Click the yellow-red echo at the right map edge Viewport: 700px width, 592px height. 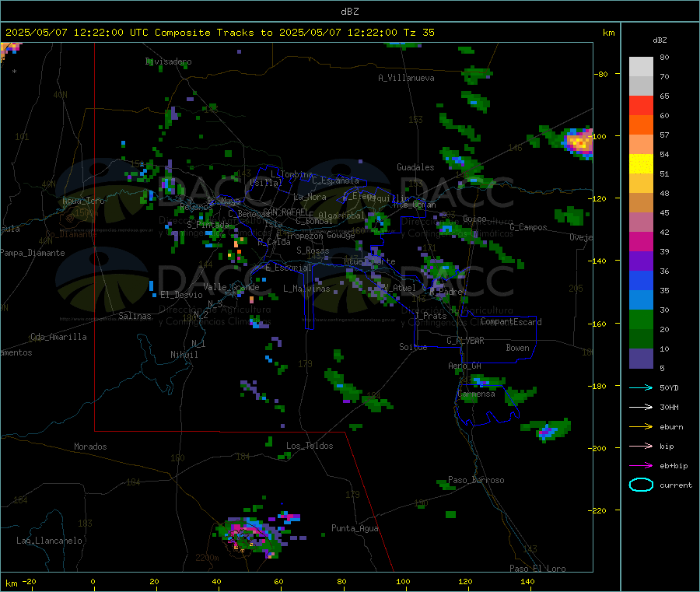pos(579,143)
